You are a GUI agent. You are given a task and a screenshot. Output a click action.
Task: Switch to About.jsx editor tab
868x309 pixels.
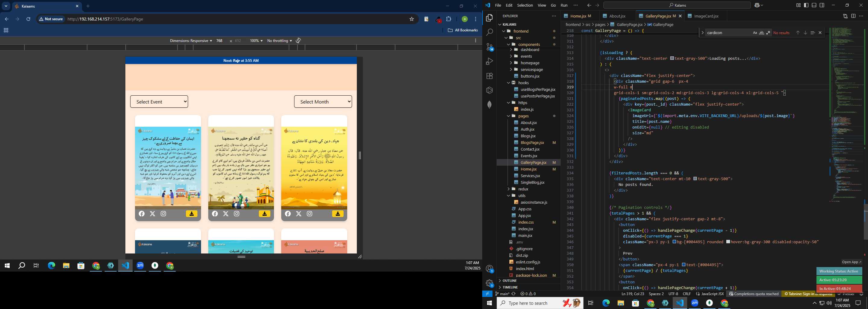(x=618, y=16)
